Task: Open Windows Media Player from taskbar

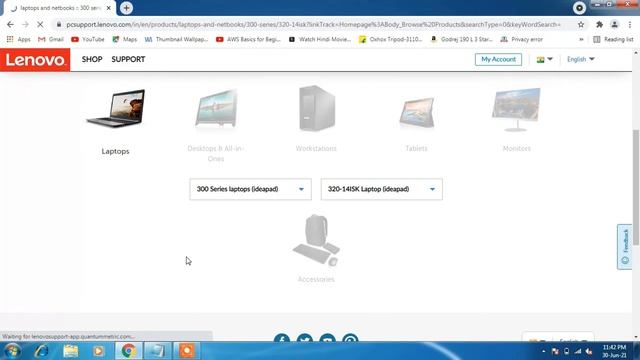Action: tap(98, 351)
